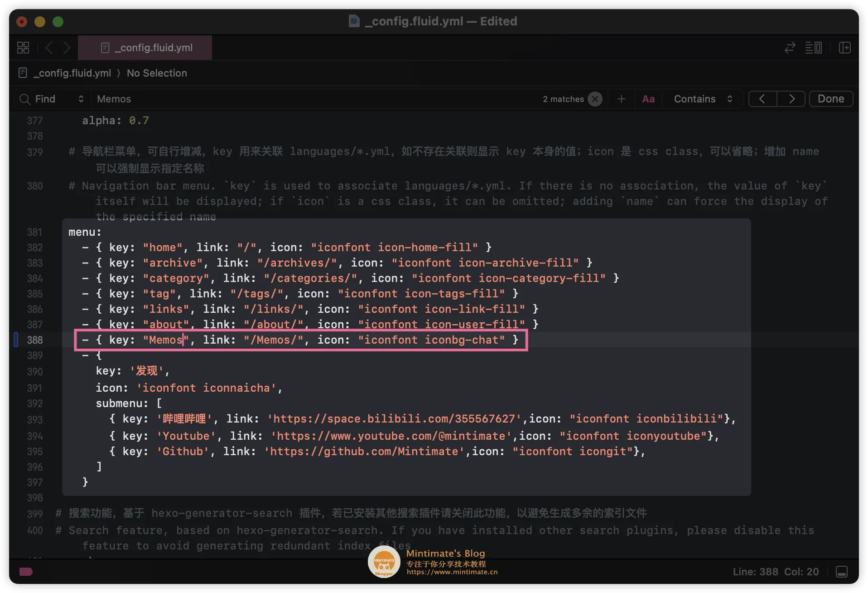868x593 pixels.
Task: Click the "iconfont icongit" string
Action: pos(572,452)
